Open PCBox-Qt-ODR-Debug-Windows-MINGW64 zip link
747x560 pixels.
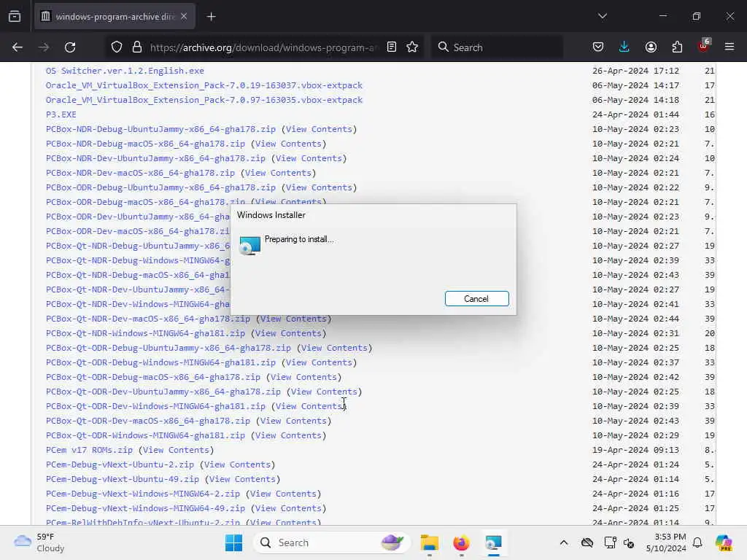tap(160, 362)
